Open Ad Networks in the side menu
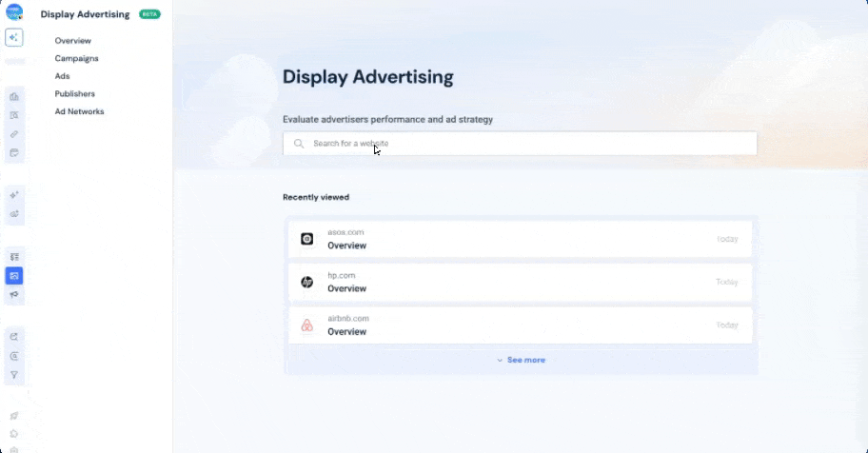The image size is (868, 453). click(x=79, y=111)
